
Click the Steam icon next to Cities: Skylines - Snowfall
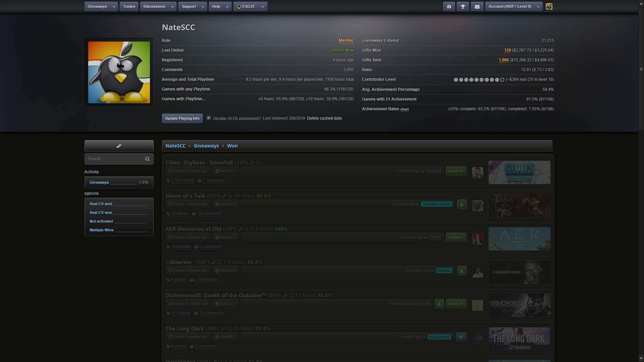(252, 163)
